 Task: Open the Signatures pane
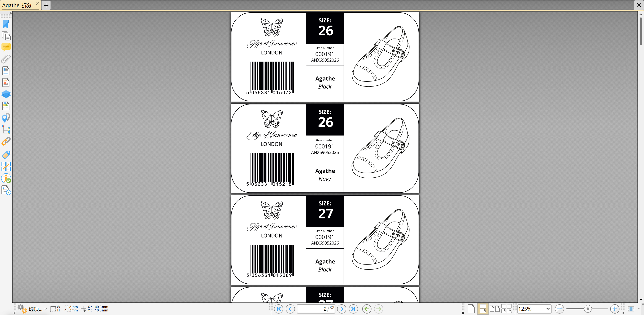tap(6, 83)
